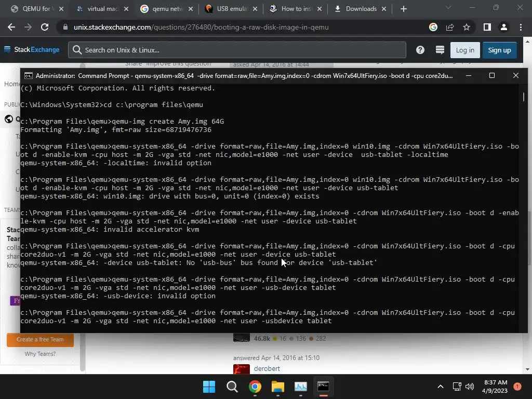
Task: Open derobert's user profile link
Action: [267, 368]
